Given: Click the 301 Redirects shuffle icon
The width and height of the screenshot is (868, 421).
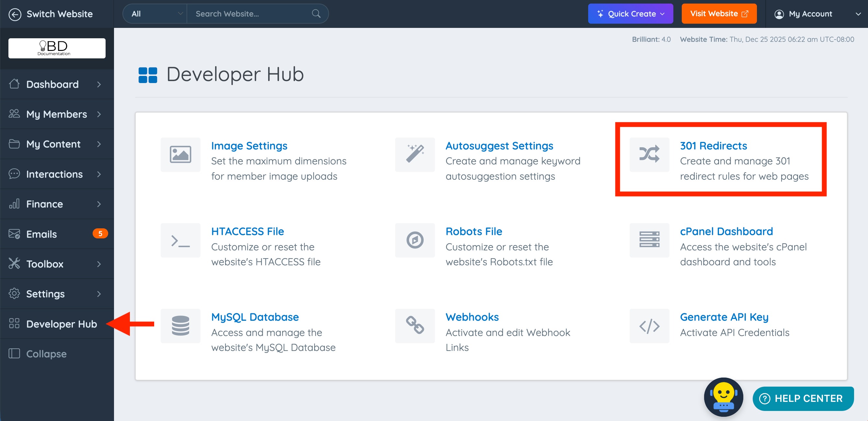Looking at the screenshot, I should click(649, 154).
